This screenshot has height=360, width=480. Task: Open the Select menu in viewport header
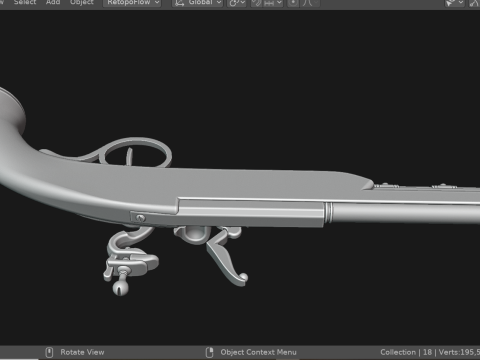25,2
